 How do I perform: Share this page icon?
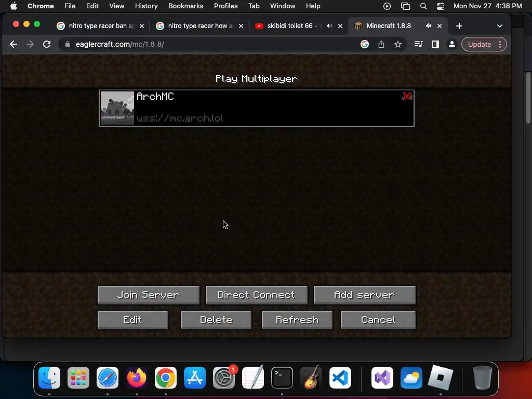[381, 44]
